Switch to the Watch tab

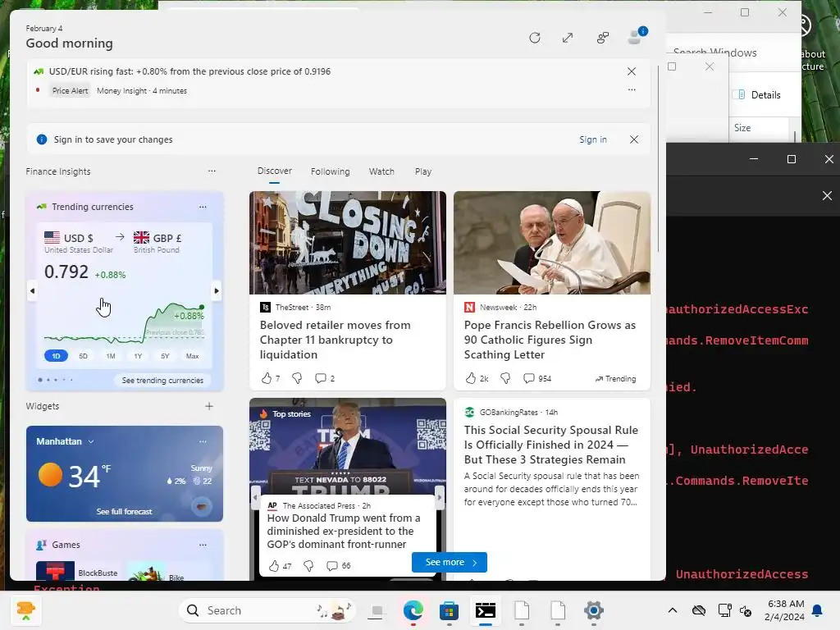pos(381,171)
